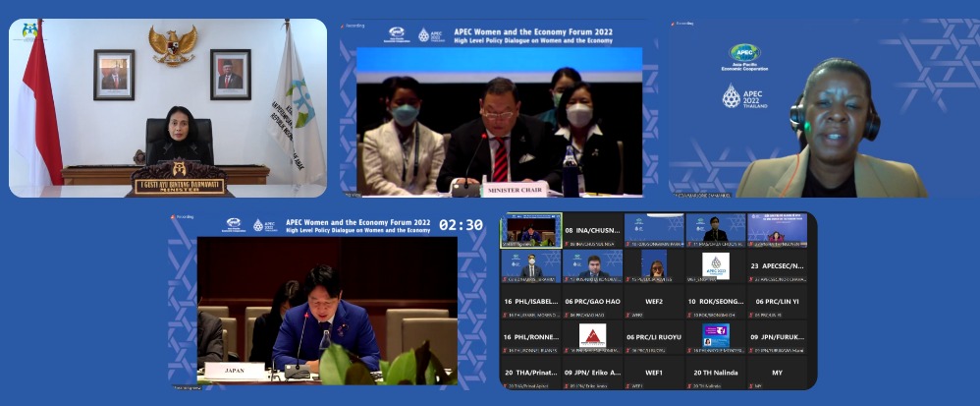Click the JAPAN desk placard

point(235,371)
